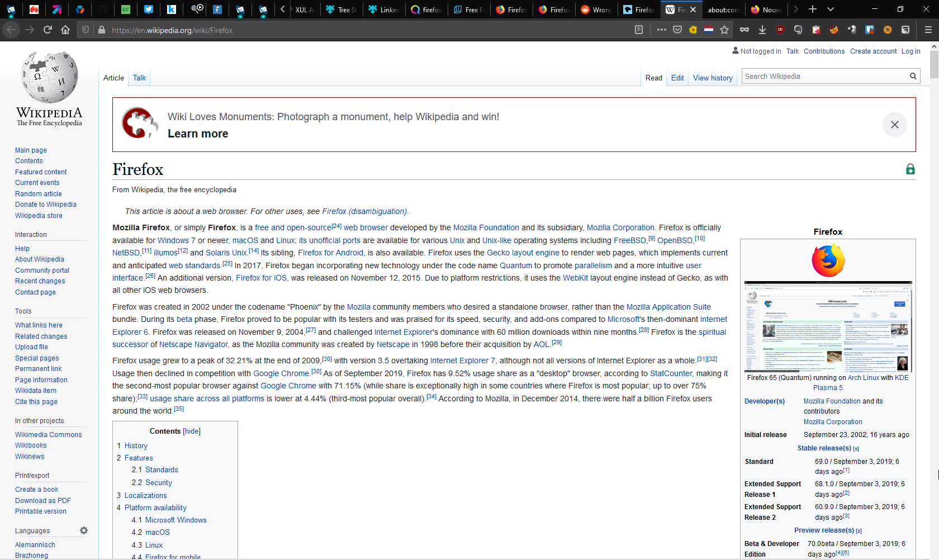This screenshot has width=939, height=560.
Task: Switch to the Twitter pinned tab
Action: pyautogui.click(x=148, y=9)
